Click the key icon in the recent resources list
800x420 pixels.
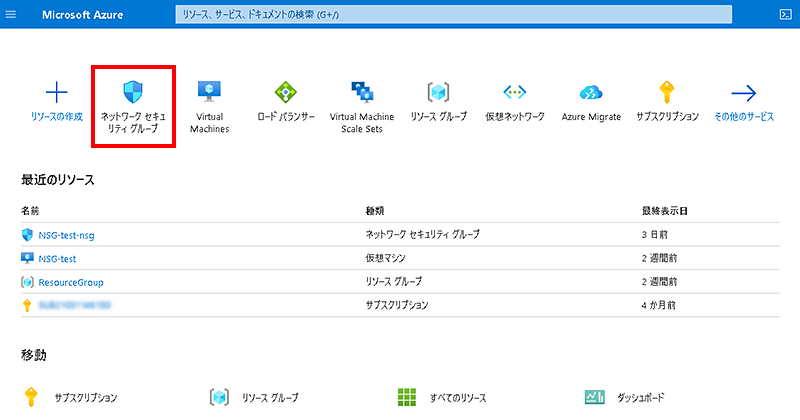click(x=27, y=305)
